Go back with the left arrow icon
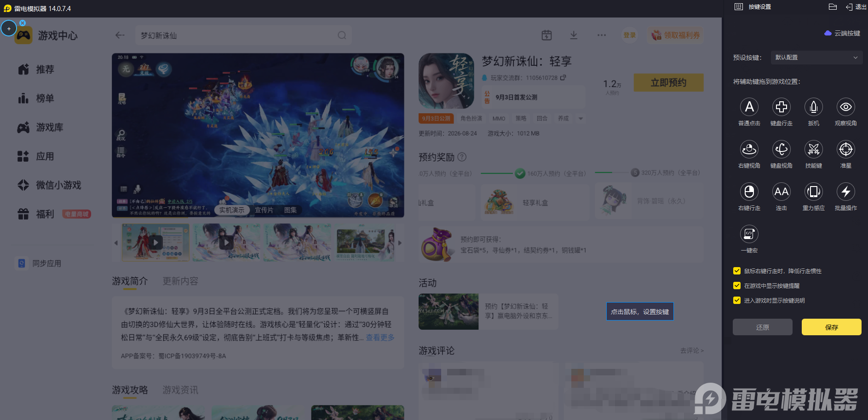 tap(120, 35)
